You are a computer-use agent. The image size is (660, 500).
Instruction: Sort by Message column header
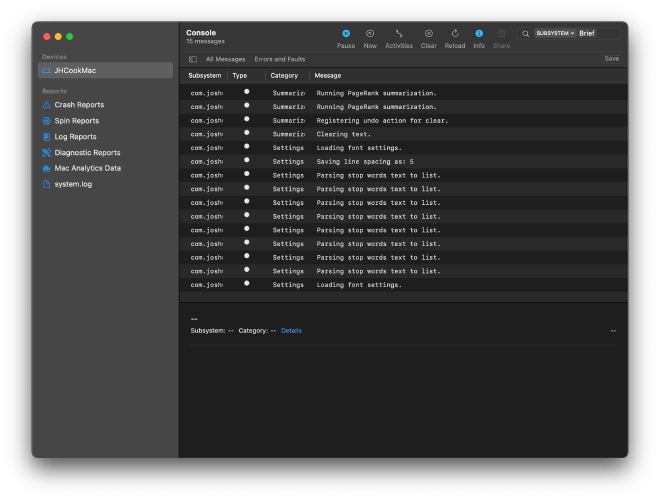(327, 76)
